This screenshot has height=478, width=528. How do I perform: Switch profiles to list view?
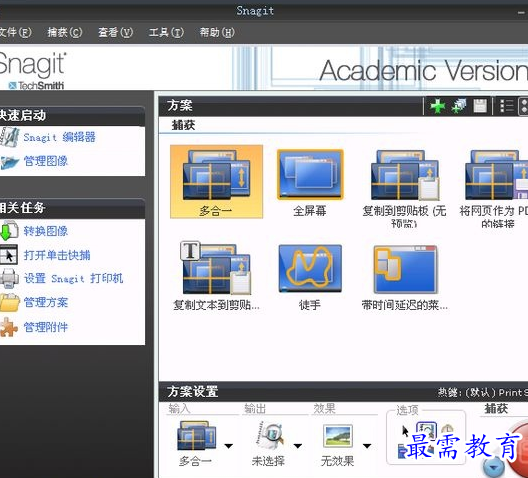coord(506,106)
